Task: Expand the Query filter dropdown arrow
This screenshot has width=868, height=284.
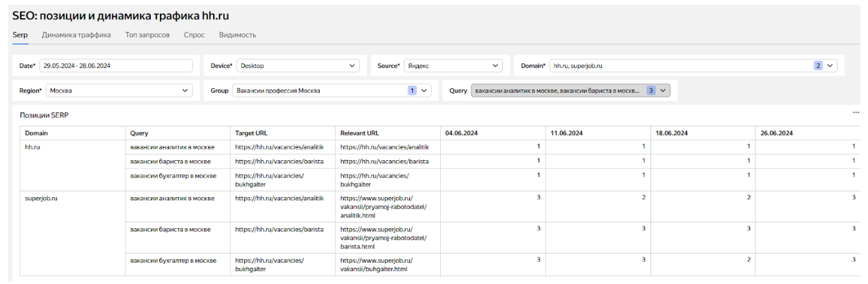Action: 663,91
